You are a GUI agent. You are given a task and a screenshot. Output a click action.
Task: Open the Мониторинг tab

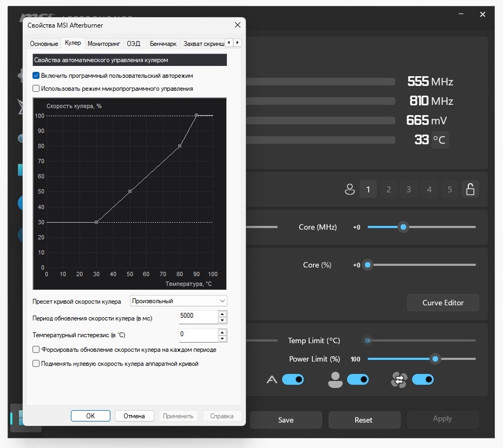[x=104, y=44]
